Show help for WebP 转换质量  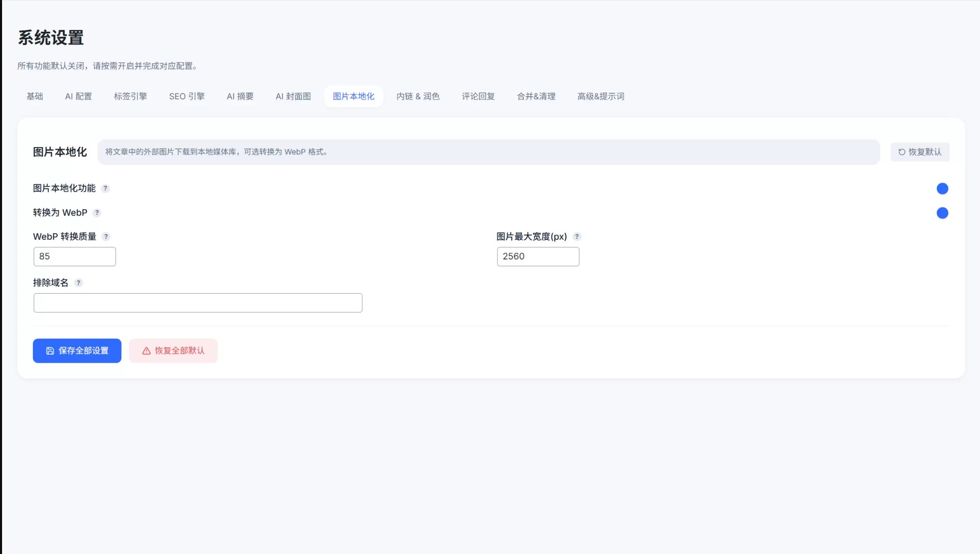tap(106, 236)
